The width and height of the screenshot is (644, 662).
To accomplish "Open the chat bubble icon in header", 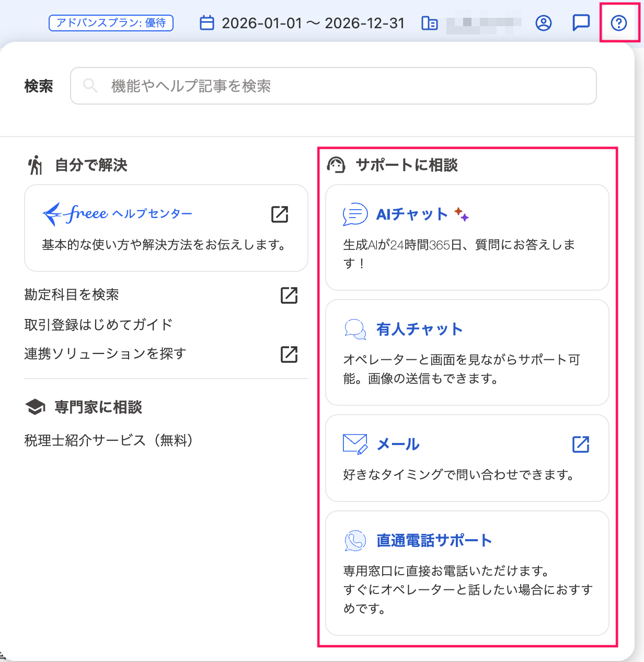I will click(x=581, y=23).
